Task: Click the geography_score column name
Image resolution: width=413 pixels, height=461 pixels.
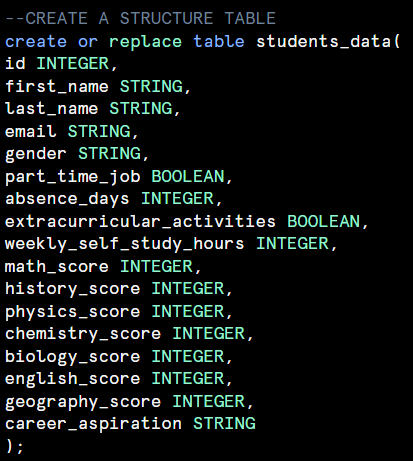Action: coord(83,402)
